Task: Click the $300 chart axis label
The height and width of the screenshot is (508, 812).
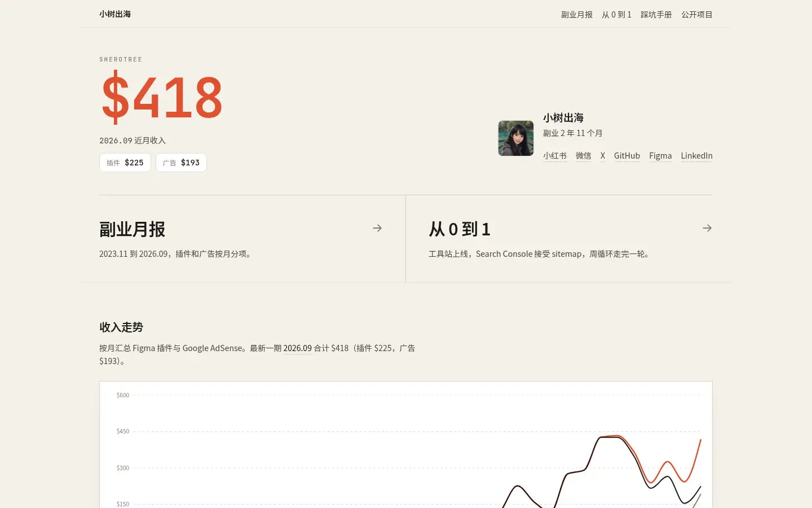Action: click(123, 468)
